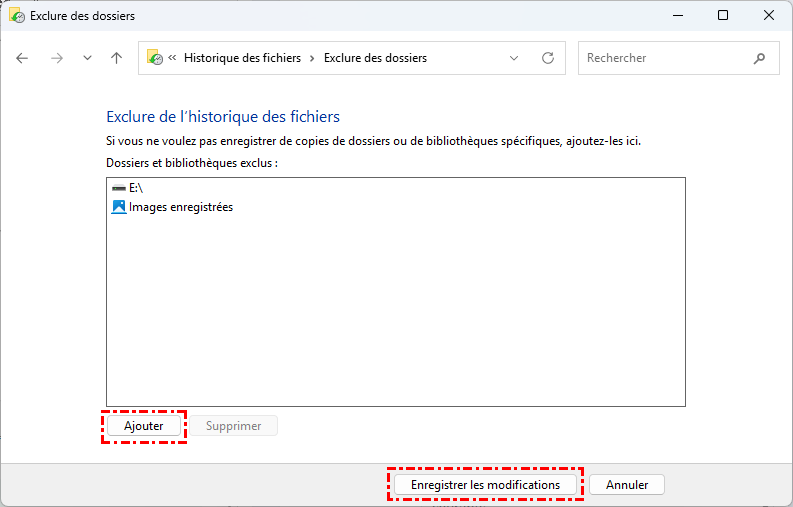This screenshot has width=793, height=507.
Task: Go up one level with the Up arrow
Action: tap(116, 58)
